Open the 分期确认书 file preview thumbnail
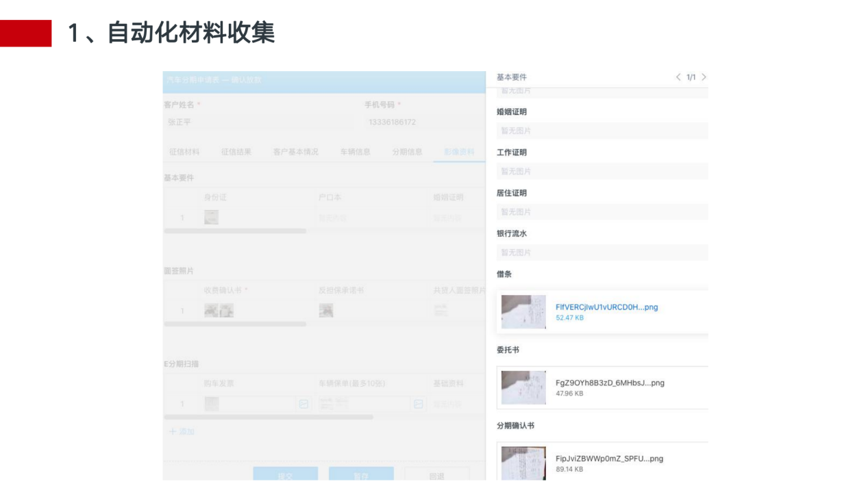The width and height of the screenshot is (868, 488). tap(523, 463)
